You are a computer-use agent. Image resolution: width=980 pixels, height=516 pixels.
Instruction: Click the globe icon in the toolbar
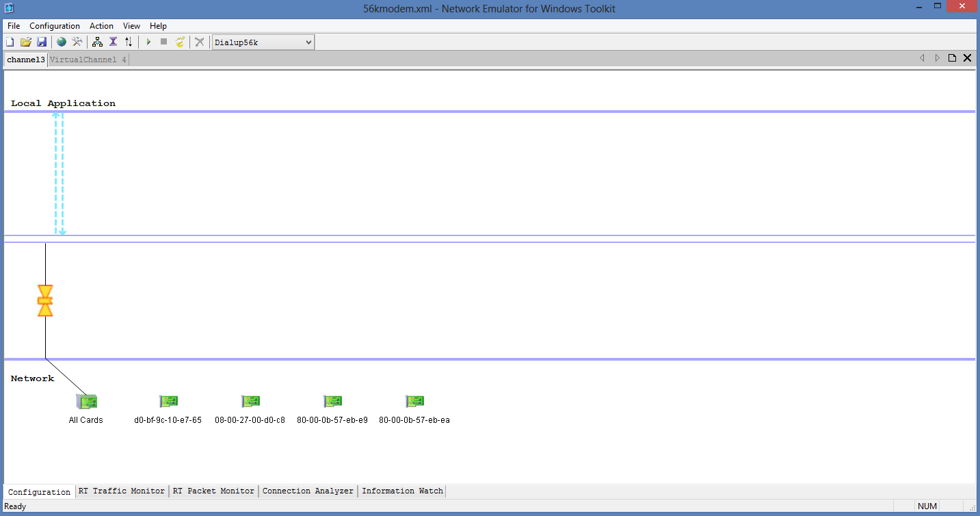(x=61, y=41)
